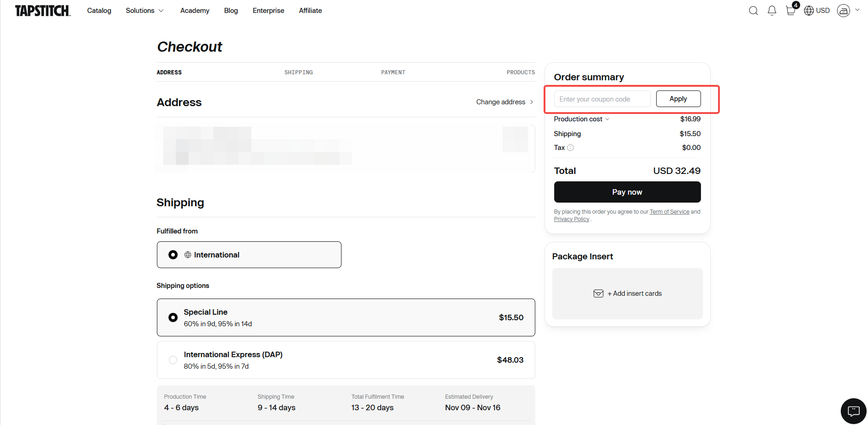The height and width of the screenshot is (425, 868).
Task: Click the insert cards envelope icon
Action: pos(598,293)
